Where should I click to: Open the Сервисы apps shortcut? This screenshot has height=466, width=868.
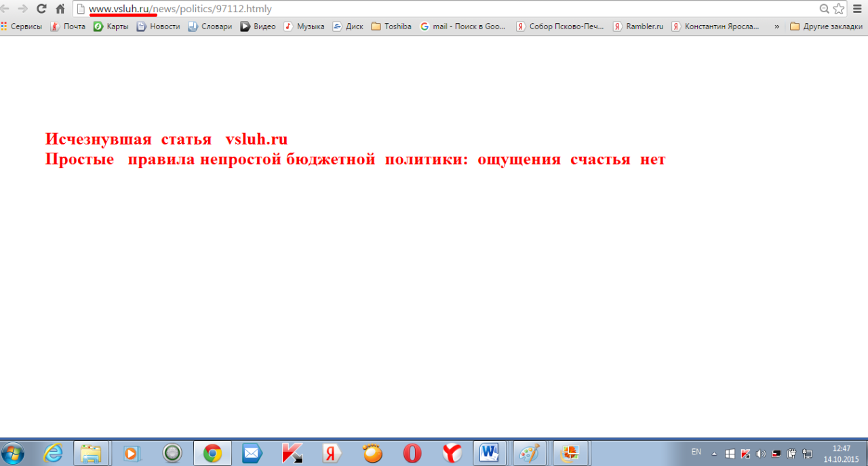click(22, 26)
